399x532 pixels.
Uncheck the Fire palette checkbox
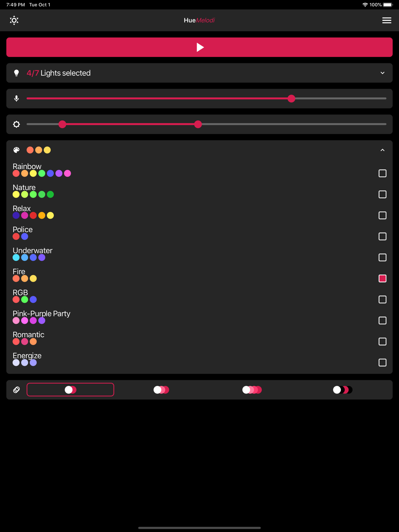coord(382,278)
